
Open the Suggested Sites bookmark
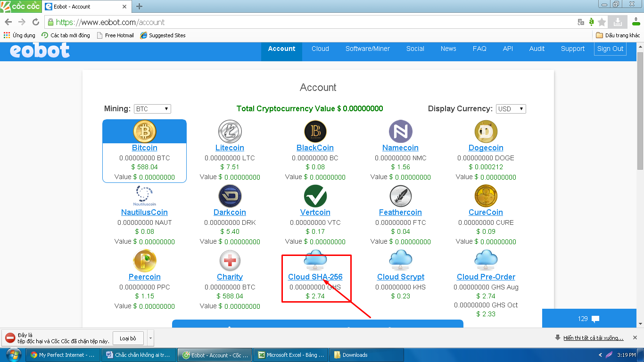tap(163, 35)
